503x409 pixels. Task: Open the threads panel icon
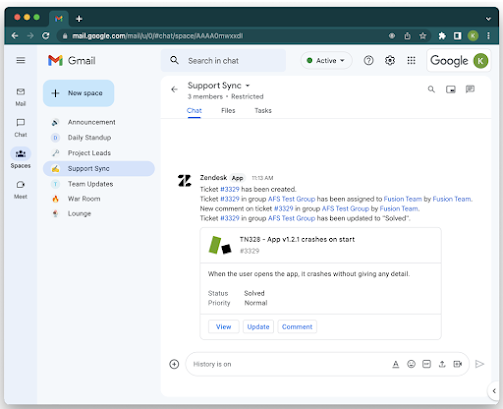click(470, 89)
